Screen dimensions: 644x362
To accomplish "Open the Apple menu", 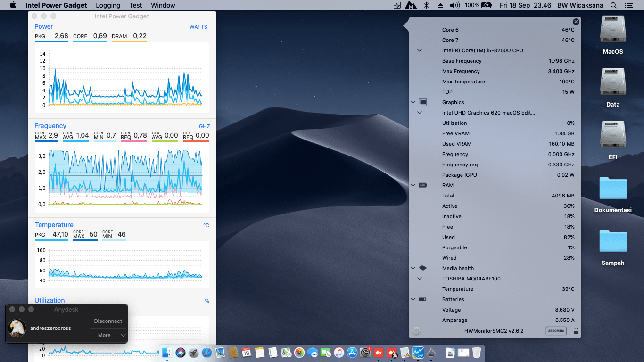I will 13,5.
